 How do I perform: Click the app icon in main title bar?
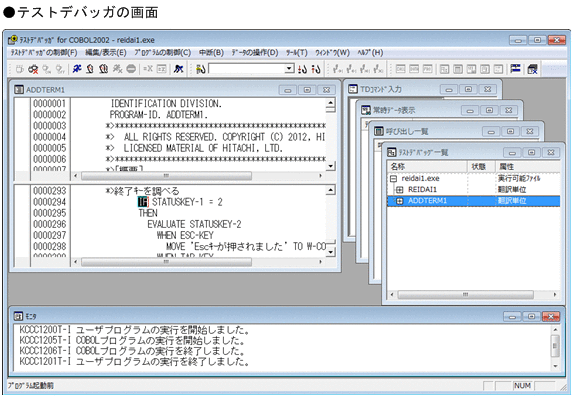13,40
